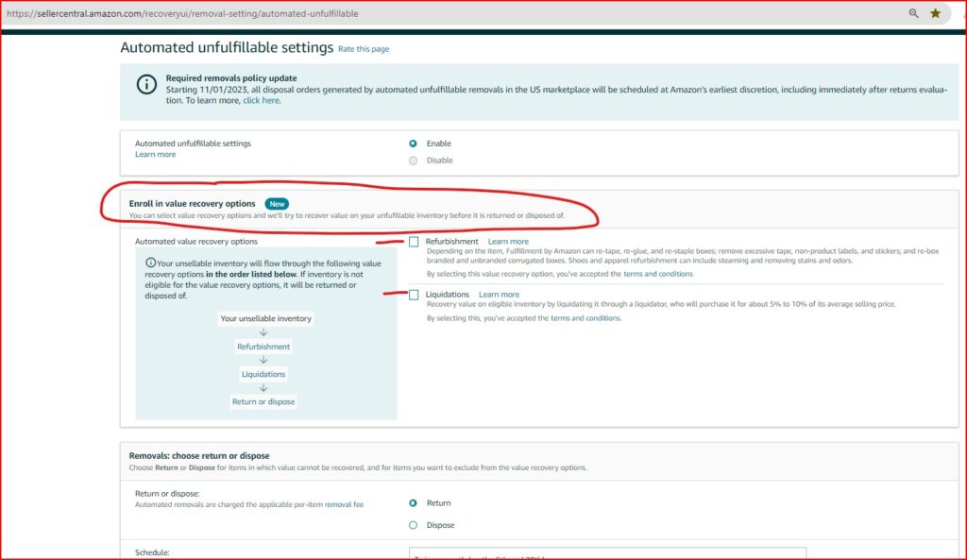The height and width of the screenshot is (560, 967).
Task: Choose the Dispose radio option
Action: (x=413, y=525)
